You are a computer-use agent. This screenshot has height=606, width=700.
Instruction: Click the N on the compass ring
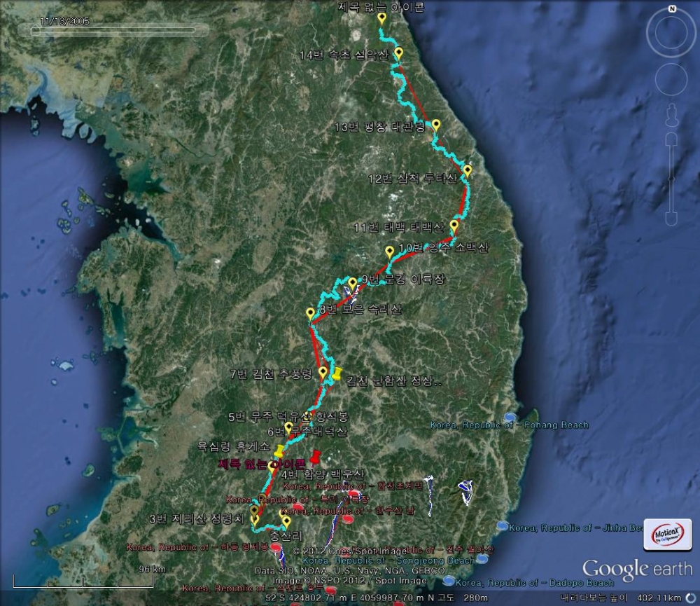coord(672,9)
